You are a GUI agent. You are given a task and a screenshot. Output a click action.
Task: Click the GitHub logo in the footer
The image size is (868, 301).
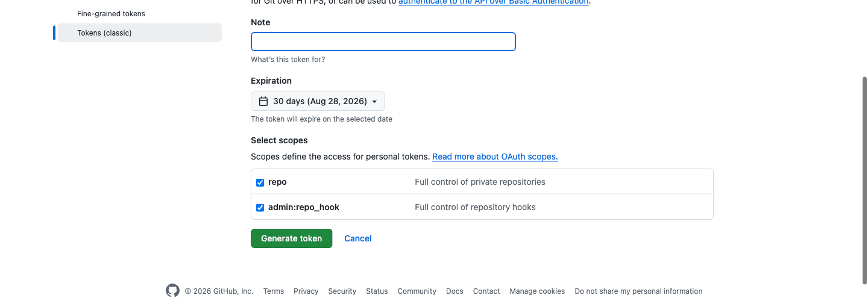tap(173, 291)
